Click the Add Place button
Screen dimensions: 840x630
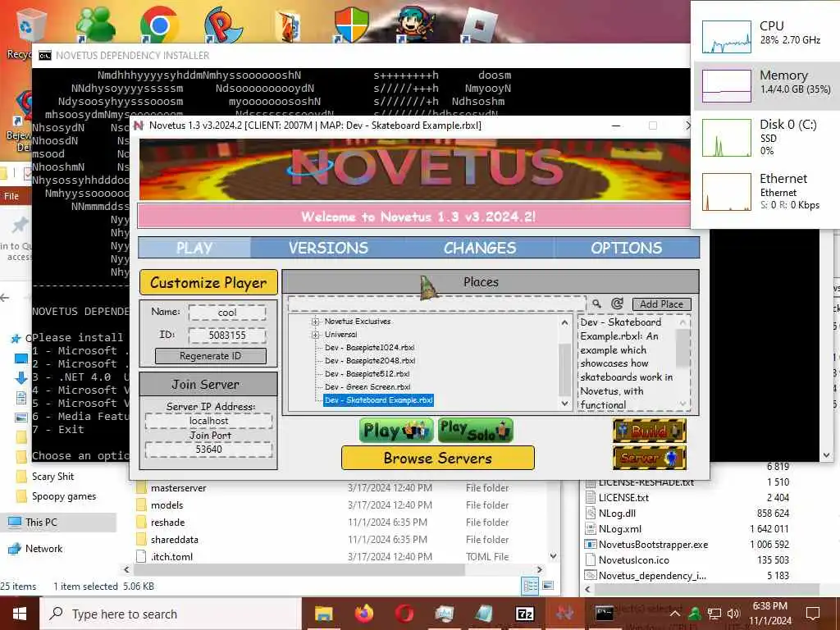662,304
